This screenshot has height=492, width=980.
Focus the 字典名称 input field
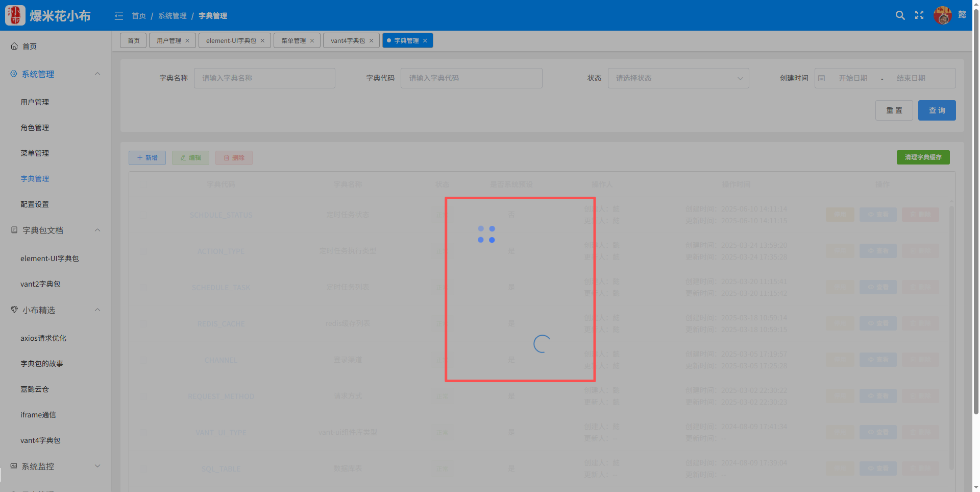tap(264, 78)
